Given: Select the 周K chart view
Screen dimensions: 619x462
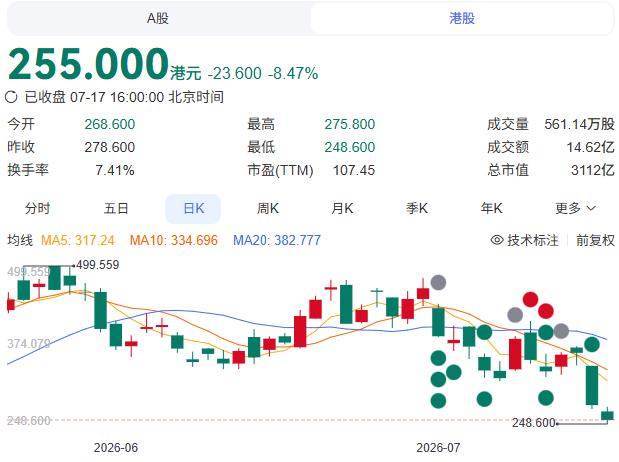Looking at the screenshot, I should pyautogui.click(x=268, y=208).
